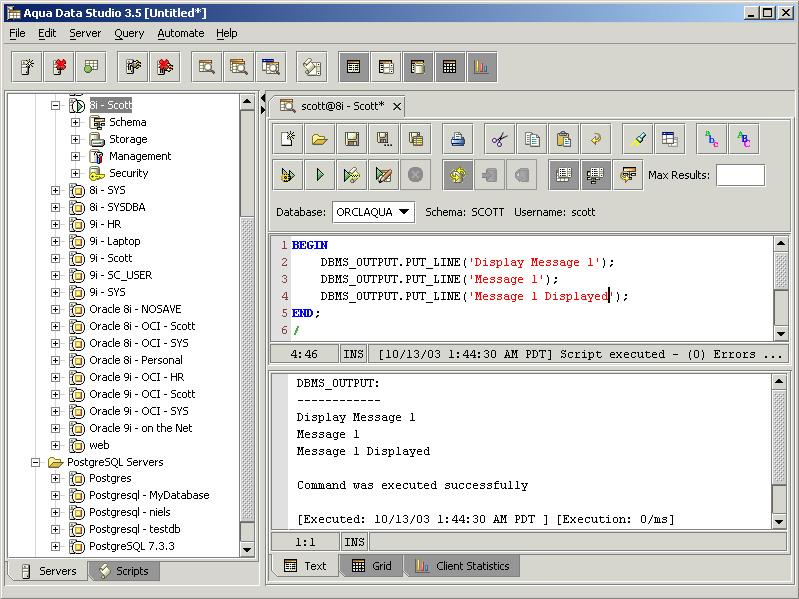This screenshot has height=599, width=799.
Task: Click the highlighter icon
Action: pyautogui.click(x=638, y=139)
